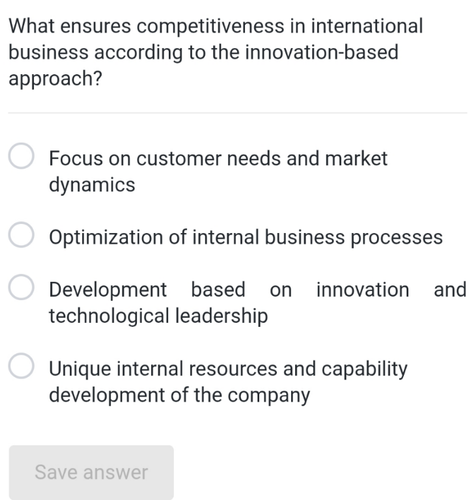Image resolution: width=471 pixels, height=500 pixels.
Task: Click the word 'processes' in the second option
Action: (x=397, y=238)
